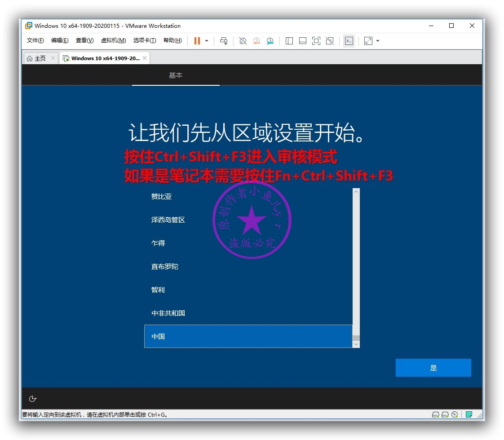The image size is (504, 440).
Task: Select 泽西岛管区 in the region list
Action: pos(248,220)
